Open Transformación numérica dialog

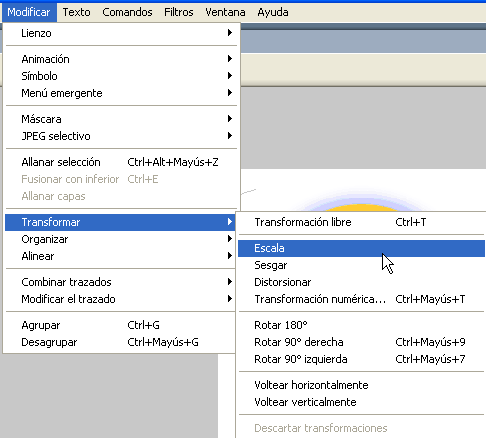click(x=361, y=299)
